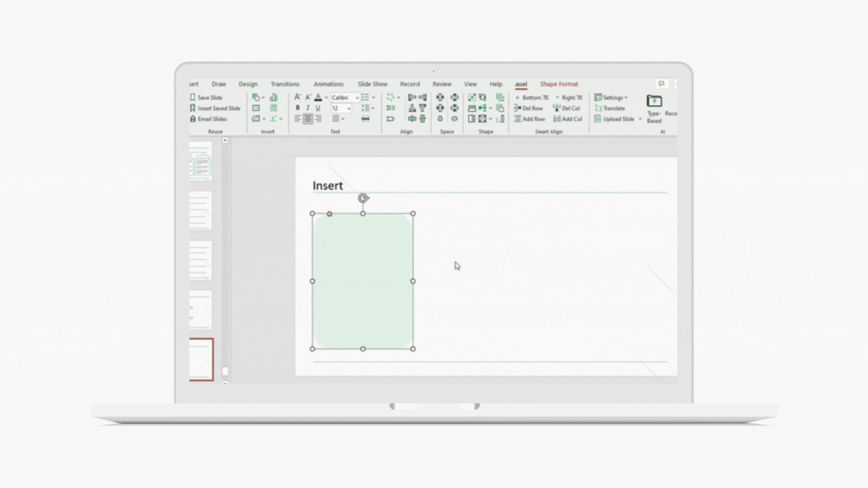Click the center text alignment icon

308,119
